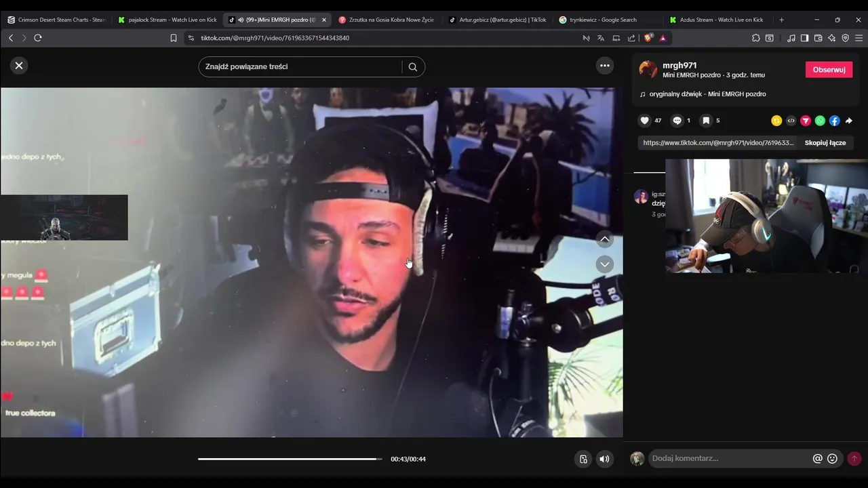Image resolution: width=868 pixels, height=488 pixels.
Task: Open the embed code icon
Action: [x=791, y=121]
